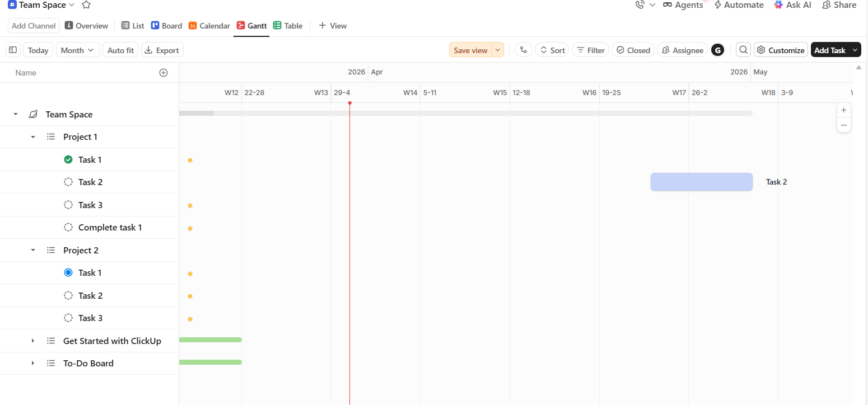The width and height of the screenshot is (868, 405).
Task: Open Ask AI assistant
Action: point(792,5)
